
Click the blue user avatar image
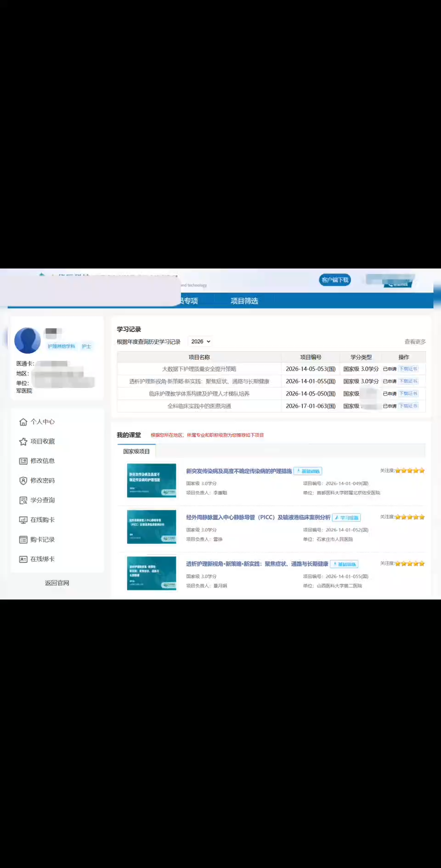tap(28, 340)
